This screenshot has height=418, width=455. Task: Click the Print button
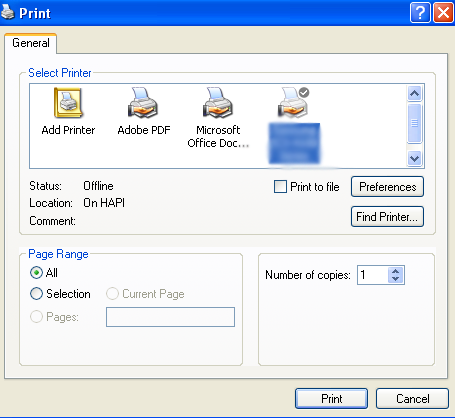pos(331,398)
